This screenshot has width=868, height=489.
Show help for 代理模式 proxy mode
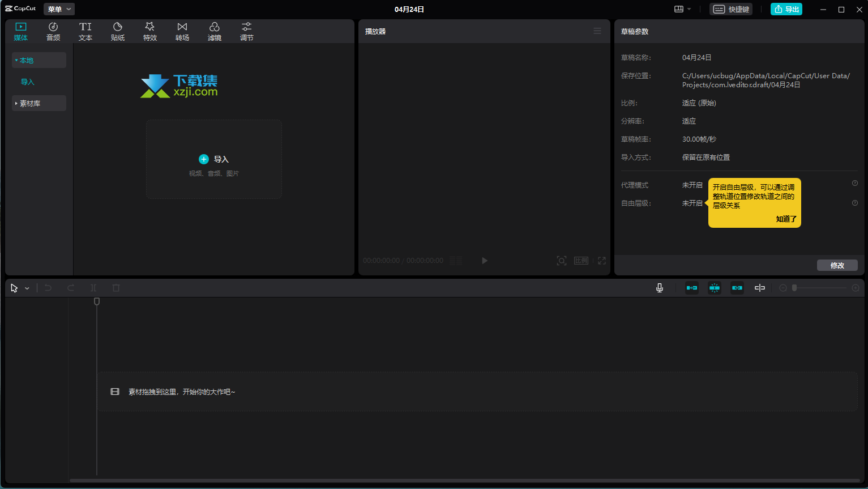855,183
